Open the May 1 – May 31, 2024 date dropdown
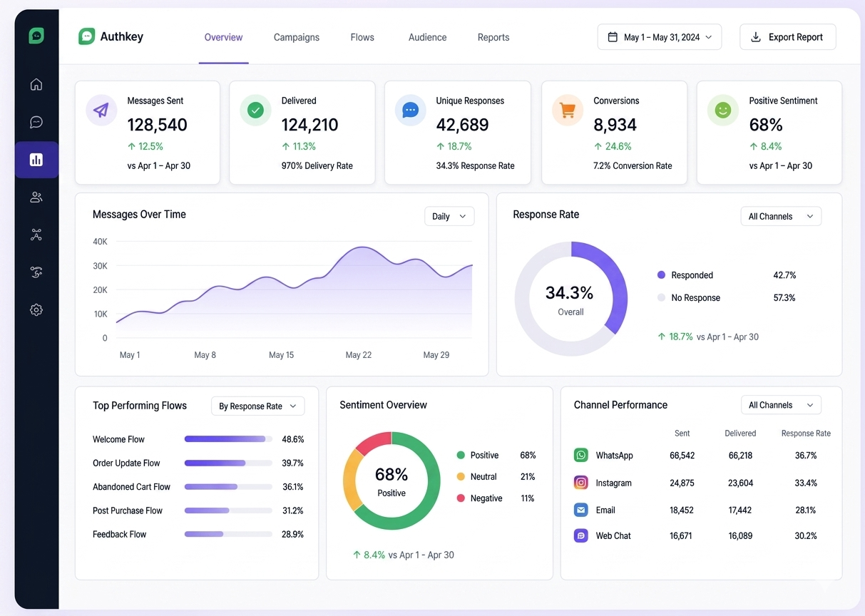The height and width of the screenshot is (616, 865). pos(660,37)
